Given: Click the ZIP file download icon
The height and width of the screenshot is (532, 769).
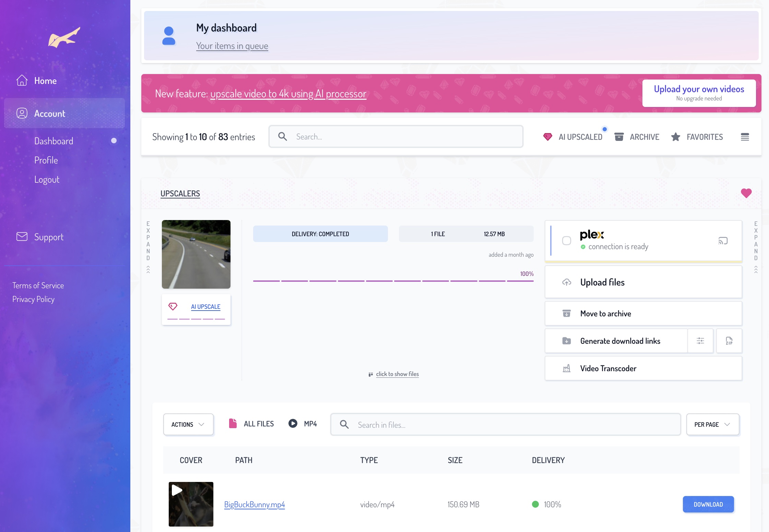Looking at the screenshot, I should pos(729,341).
